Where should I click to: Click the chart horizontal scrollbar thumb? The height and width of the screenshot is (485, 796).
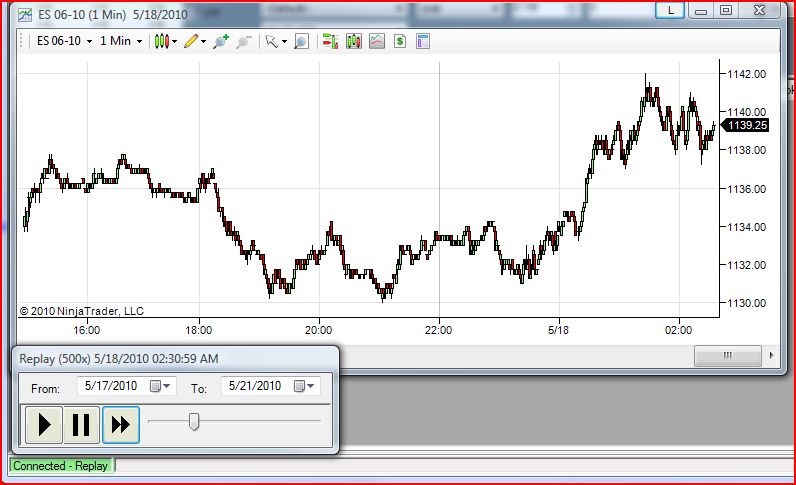click(727, 355)
